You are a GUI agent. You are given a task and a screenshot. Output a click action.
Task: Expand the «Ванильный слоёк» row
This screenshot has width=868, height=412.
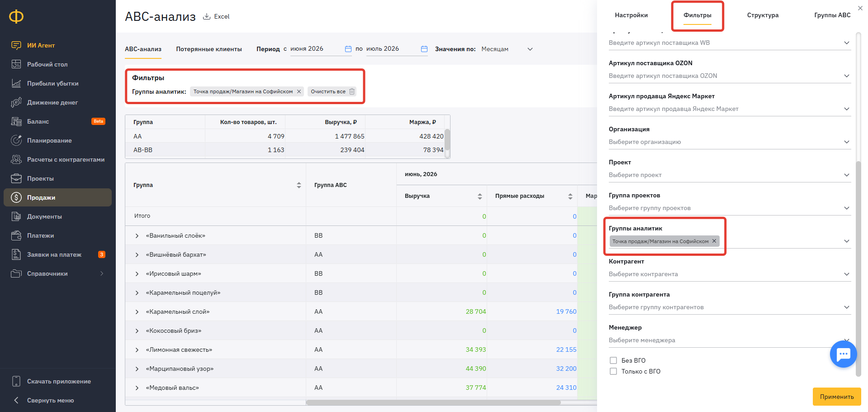[137, 236]
